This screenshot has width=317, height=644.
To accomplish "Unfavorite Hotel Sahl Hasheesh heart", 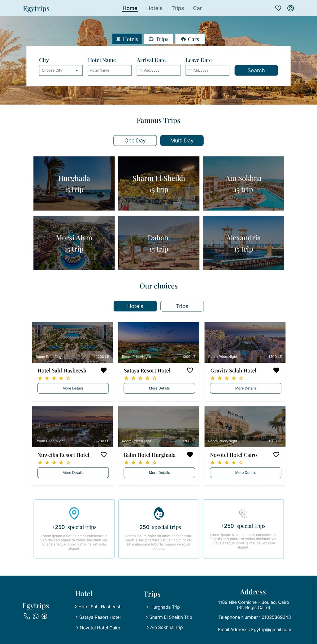I will pos(104,370).
